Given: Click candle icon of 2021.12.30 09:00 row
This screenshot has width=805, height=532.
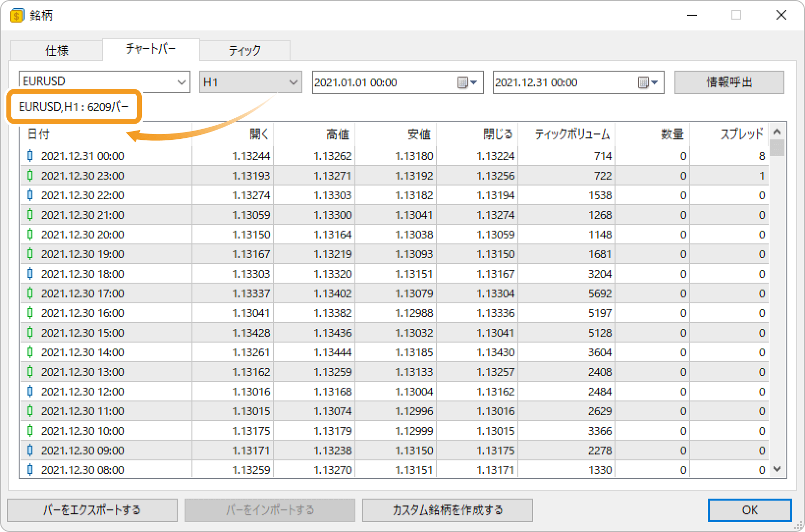Looking at the screenshot, I should [x=30, y=451].
